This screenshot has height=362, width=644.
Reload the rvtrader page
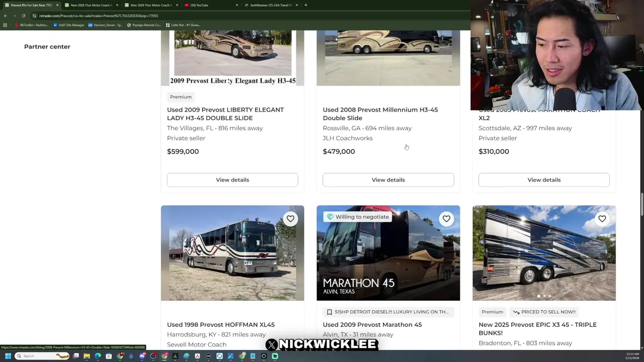[x=23, y=16]
